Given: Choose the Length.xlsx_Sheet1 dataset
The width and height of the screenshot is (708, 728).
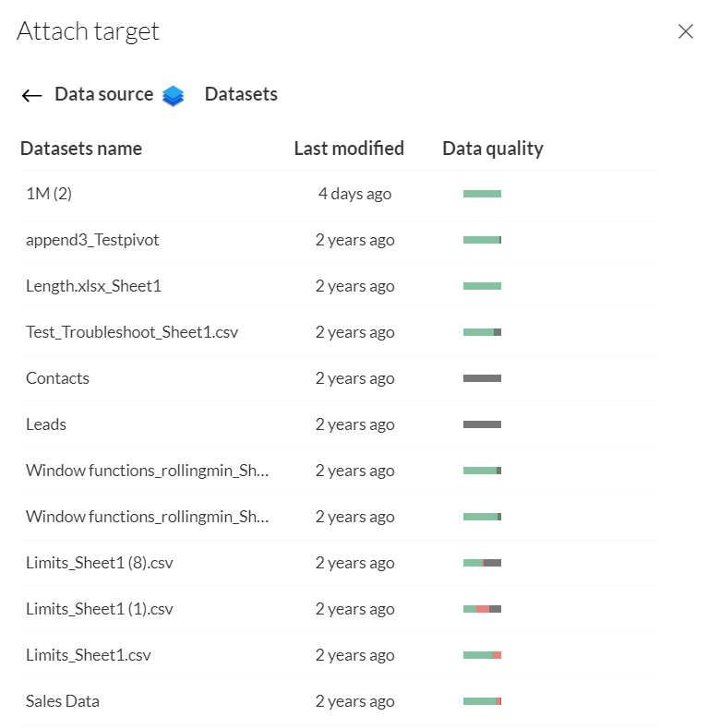Looking at the screenshot, I should click(93, 286).
